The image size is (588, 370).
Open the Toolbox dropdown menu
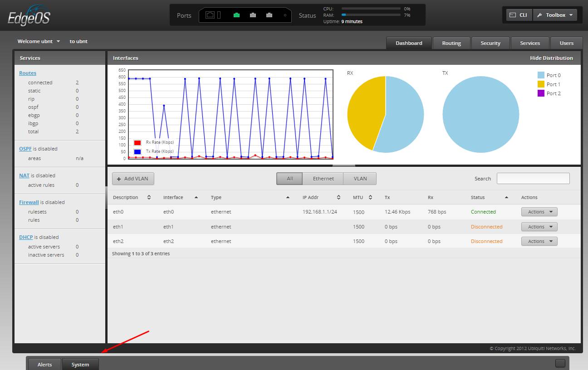click(555, 15)
